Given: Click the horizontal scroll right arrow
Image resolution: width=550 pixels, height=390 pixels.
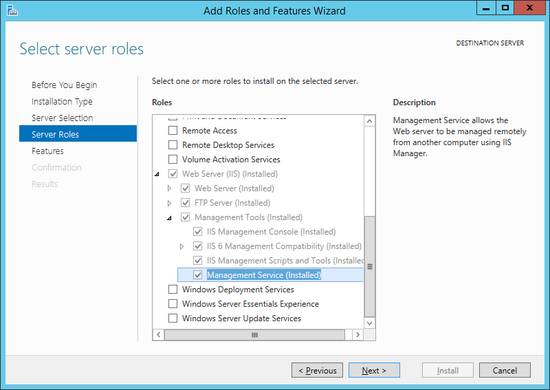Looking at the screenshot, I should point(358,335).
